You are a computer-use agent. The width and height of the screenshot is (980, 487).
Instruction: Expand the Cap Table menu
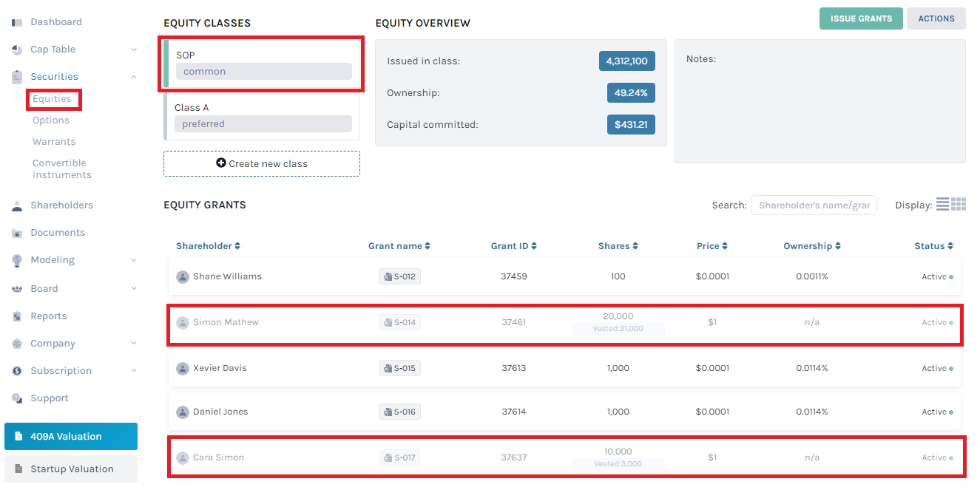tap(52, 49)
